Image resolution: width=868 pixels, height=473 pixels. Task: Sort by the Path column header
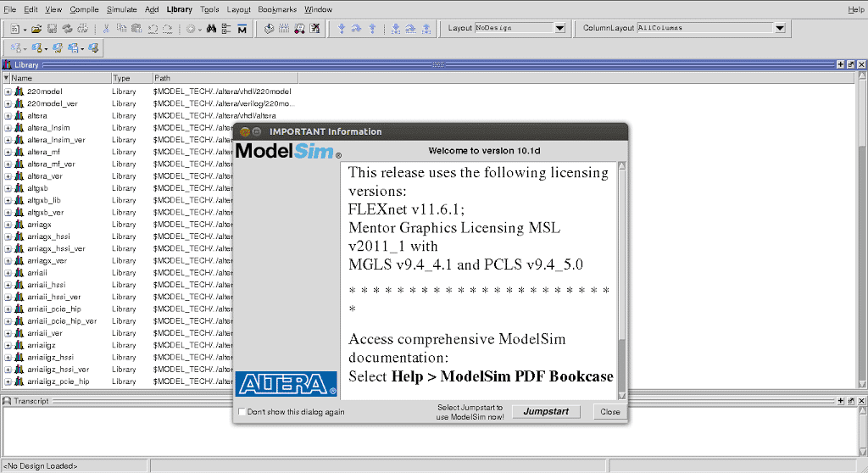pyautogui.click(x=225, y=78)
